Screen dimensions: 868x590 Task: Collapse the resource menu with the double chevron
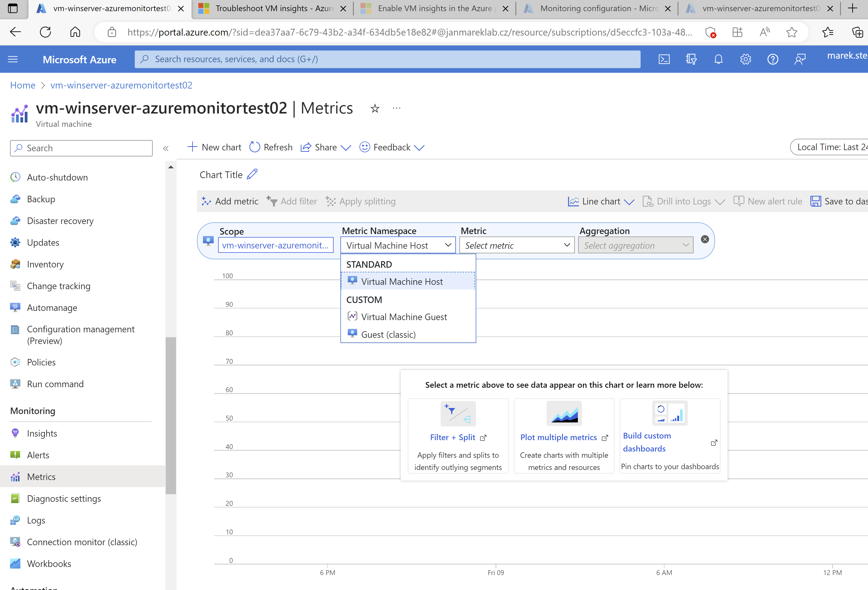(x=166, y=148)
